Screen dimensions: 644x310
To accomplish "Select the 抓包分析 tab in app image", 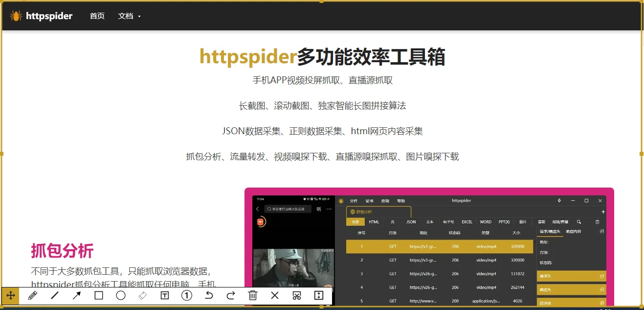I will coord(379,212).
